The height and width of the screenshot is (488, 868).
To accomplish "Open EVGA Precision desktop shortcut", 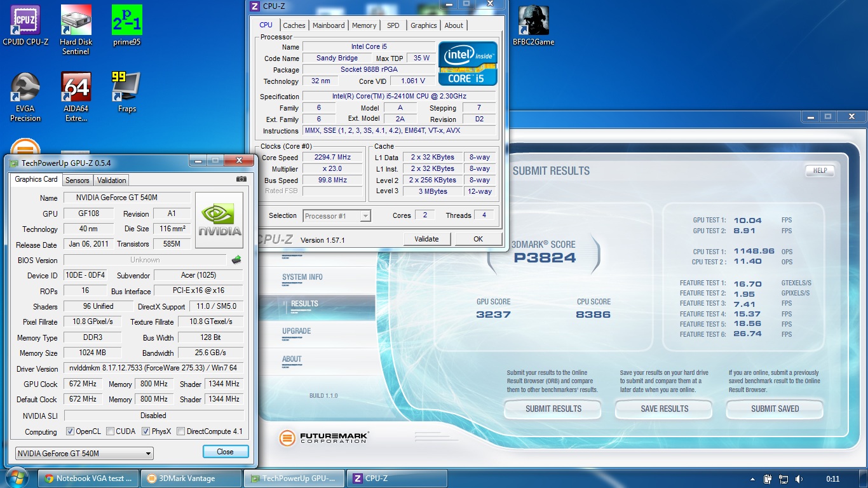I will 25,97.
